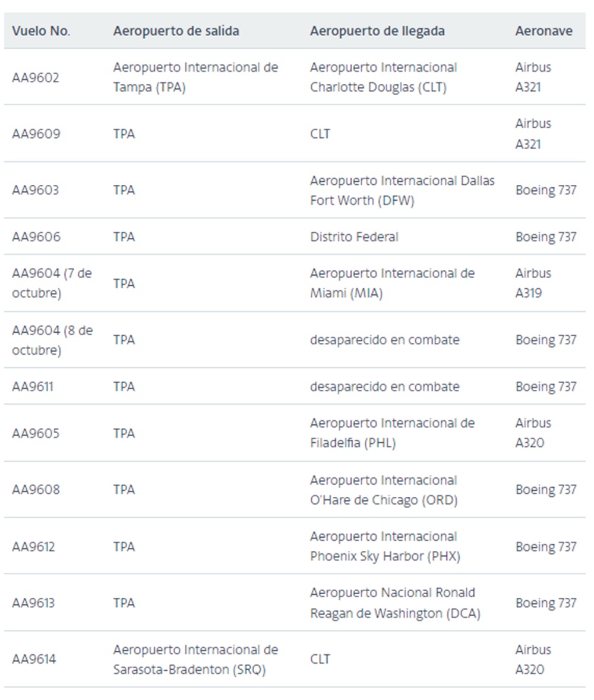This screenshot has height=700, width=594.
Task: Select flight number AA9609 cell
Action: tap(36, 134)
